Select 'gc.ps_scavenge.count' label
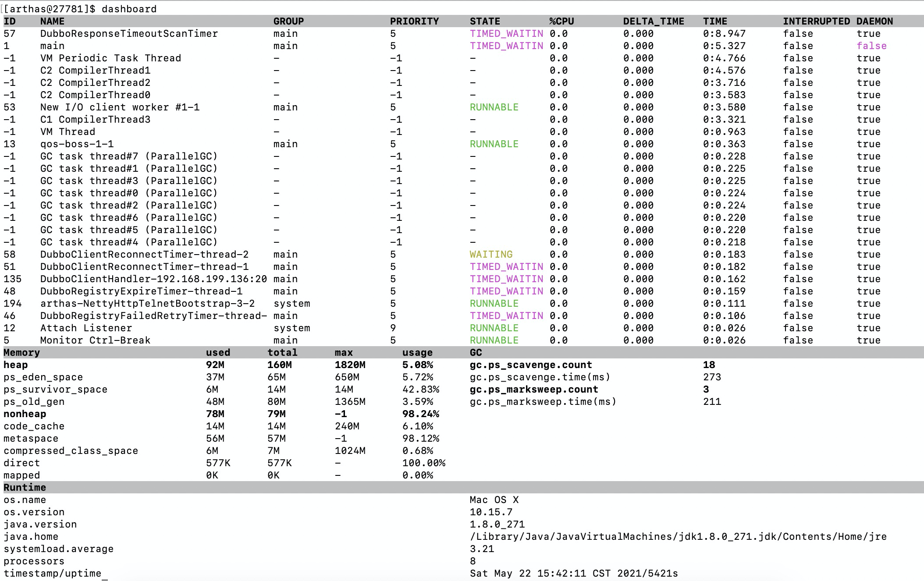Viewport: 924px width, 581px height. (x=531, y=365)
